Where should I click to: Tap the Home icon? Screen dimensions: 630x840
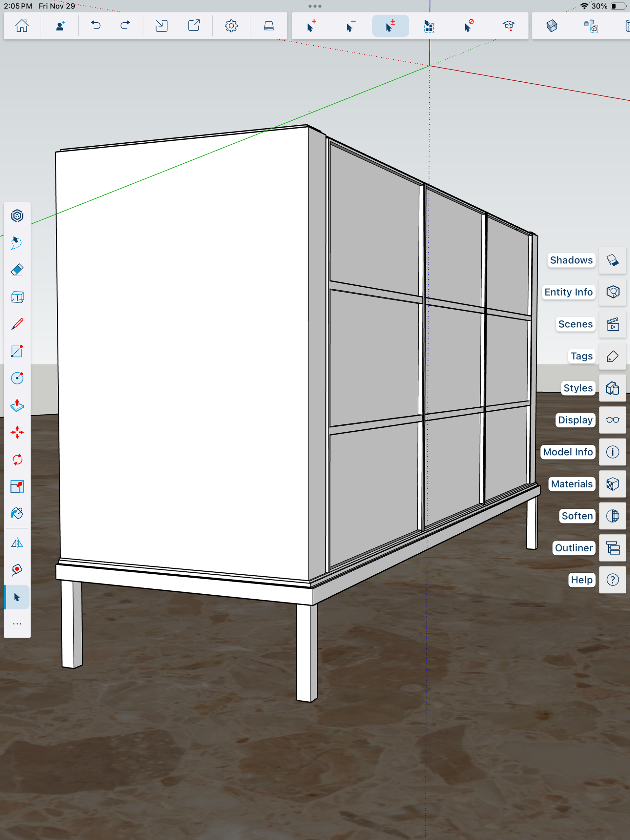(22, 26)
